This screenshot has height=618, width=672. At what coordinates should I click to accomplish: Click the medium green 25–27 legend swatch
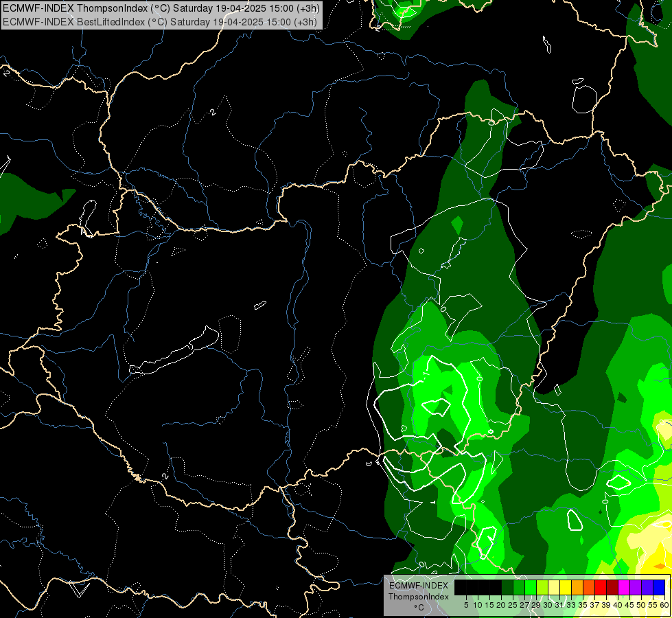coord(519,588)
